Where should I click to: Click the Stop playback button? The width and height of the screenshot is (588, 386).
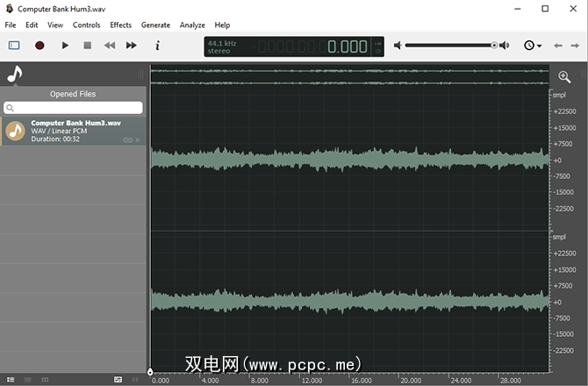point(87,46)
